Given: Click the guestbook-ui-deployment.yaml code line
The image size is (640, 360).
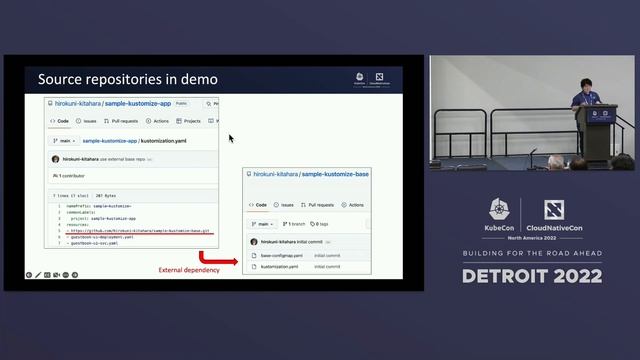Looking at the screenshot, I should point(100,237).
